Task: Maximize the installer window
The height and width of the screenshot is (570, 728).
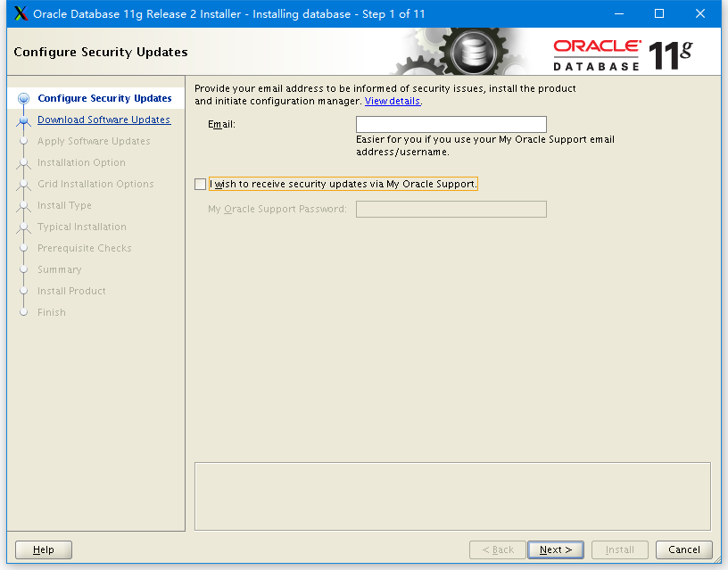Action: [x=659, y=14]
